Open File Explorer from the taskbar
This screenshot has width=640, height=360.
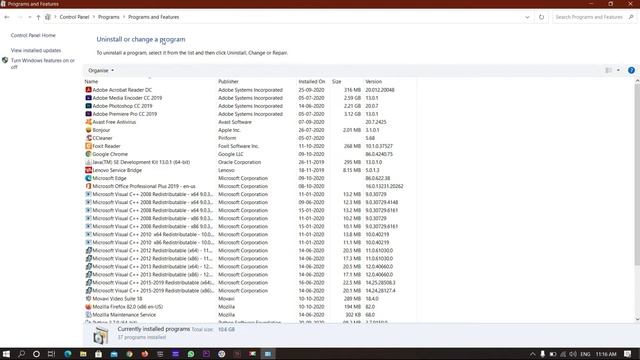click(x=83, y=354)
